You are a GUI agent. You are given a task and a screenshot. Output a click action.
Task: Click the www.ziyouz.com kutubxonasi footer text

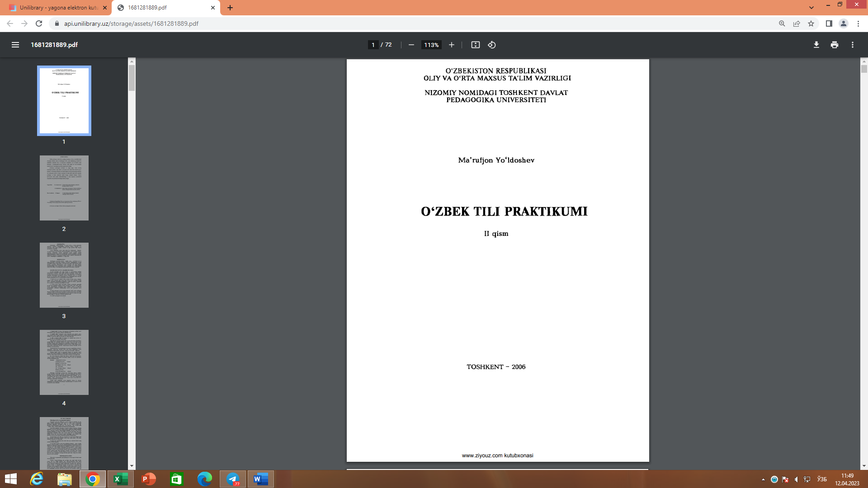(x=497, y=455)
